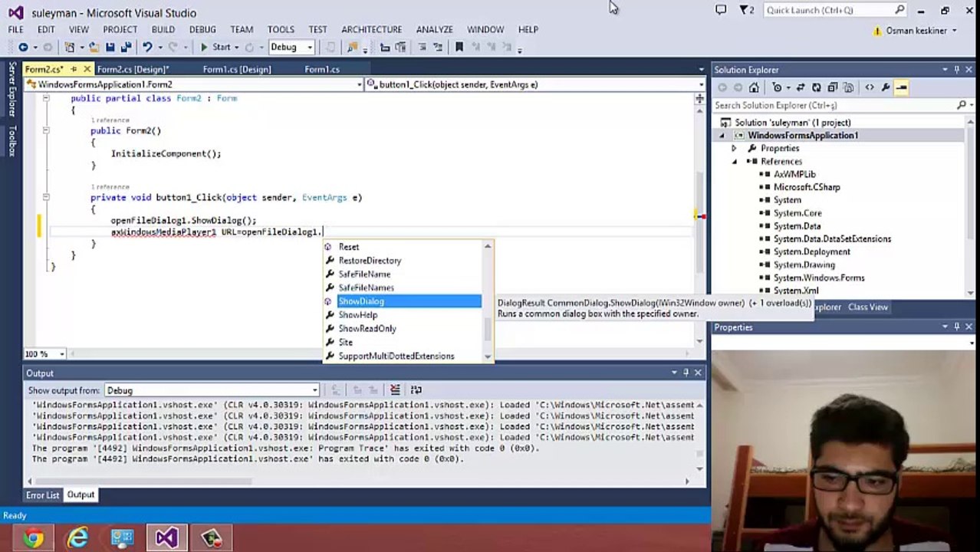This screenshot has height=552, width=980.
Task: Expand the Properties node in Solution Explorer
Action: (x=734, y=149)
